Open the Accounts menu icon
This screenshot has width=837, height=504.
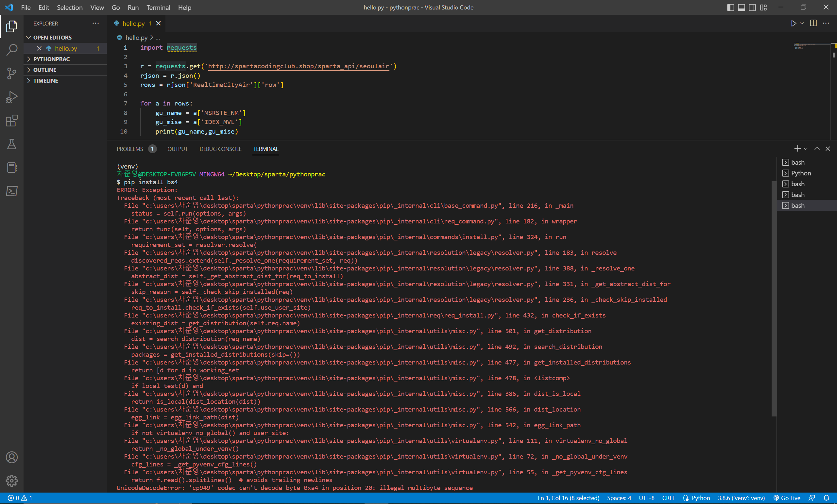click(x=11, y=458)
